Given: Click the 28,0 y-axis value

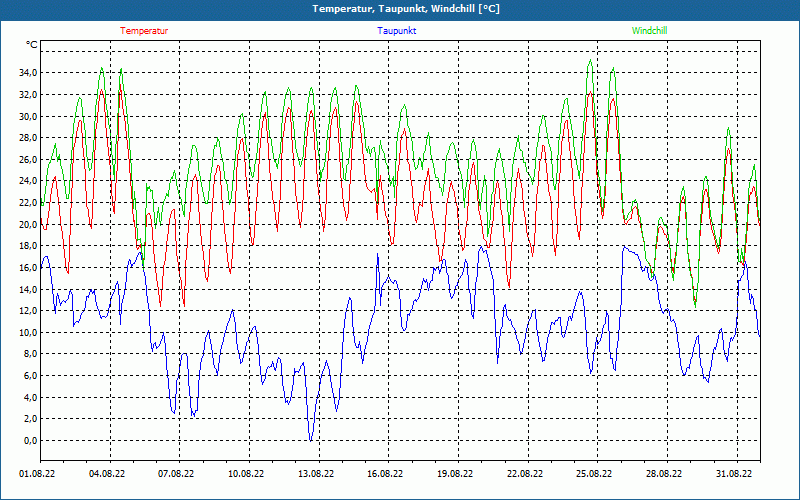Looking at the screenshot, I should [x=28, y=138].
